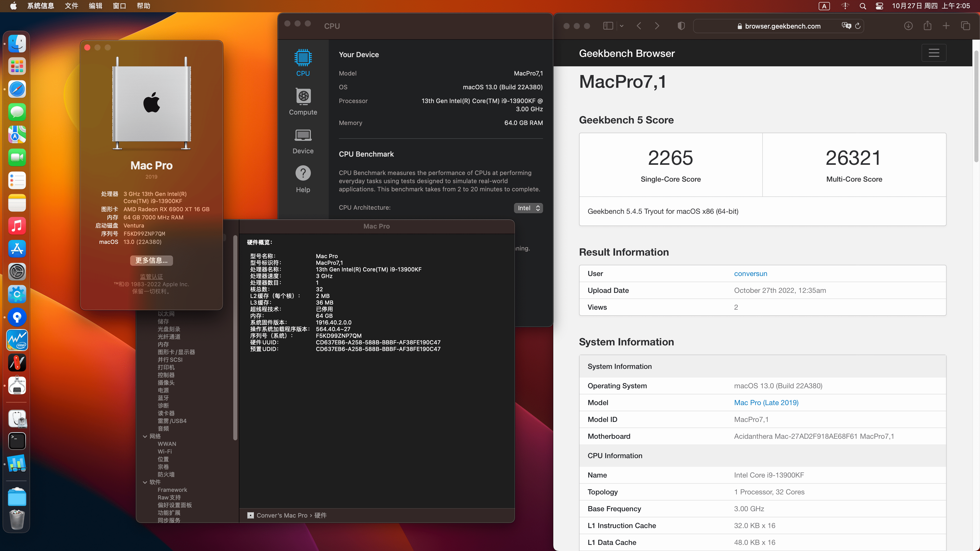980x551 pixels.
Task: Reload the Geekbench browser page
Action: [857, 26]
